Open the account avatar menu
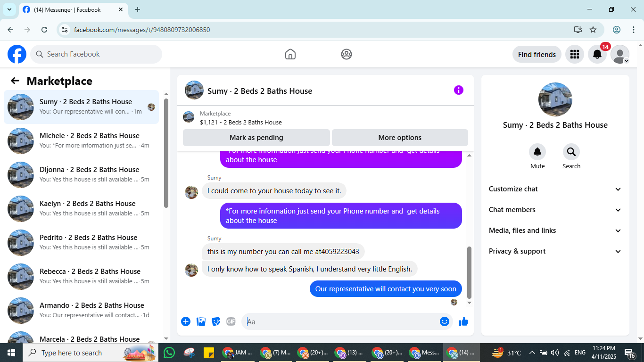This screenshot has width=644, height=362. point(620,54)
